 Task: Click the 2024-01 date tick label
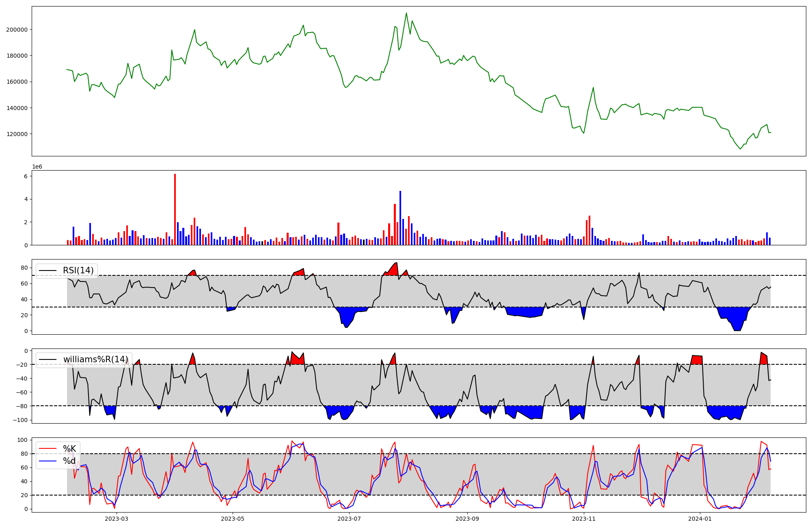click(700, 519)
